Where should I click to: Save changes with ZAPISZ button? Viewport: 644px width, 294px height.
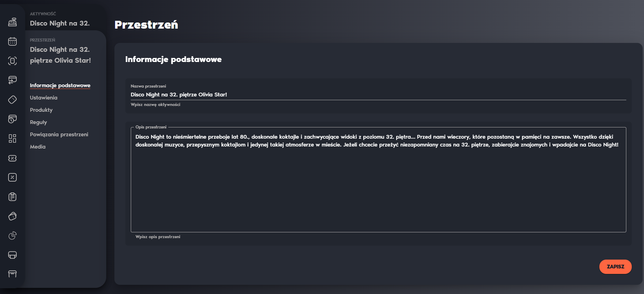click(615, 267)
